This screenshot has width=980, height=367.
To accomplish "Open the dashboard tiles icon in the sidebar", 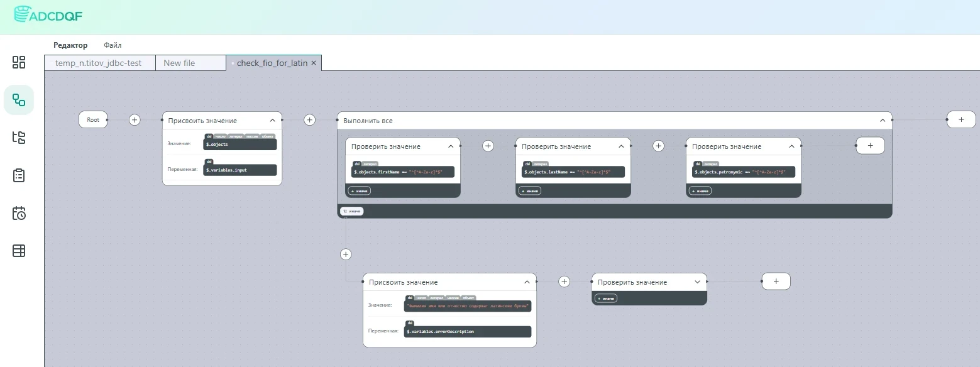I will click(x=19, y=62).
